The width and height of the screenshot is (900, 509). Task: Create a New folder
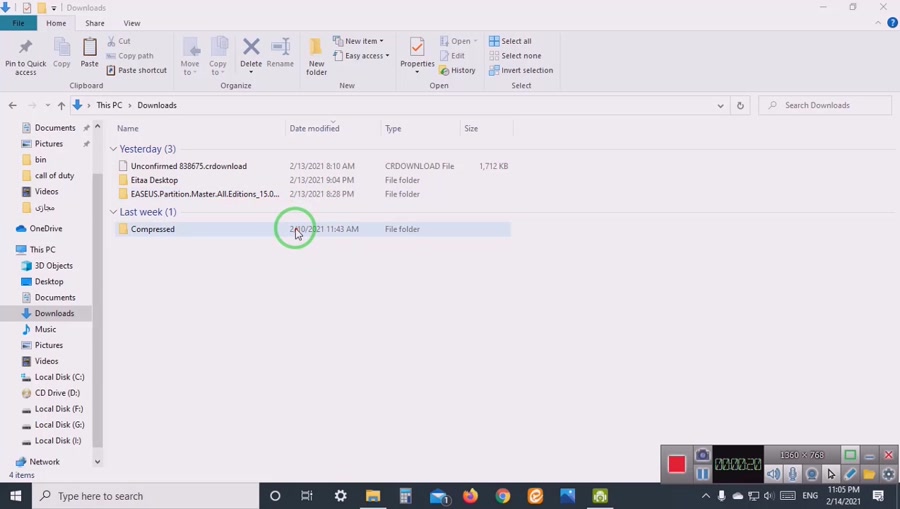pyautogui.click(x=316, y=56)
